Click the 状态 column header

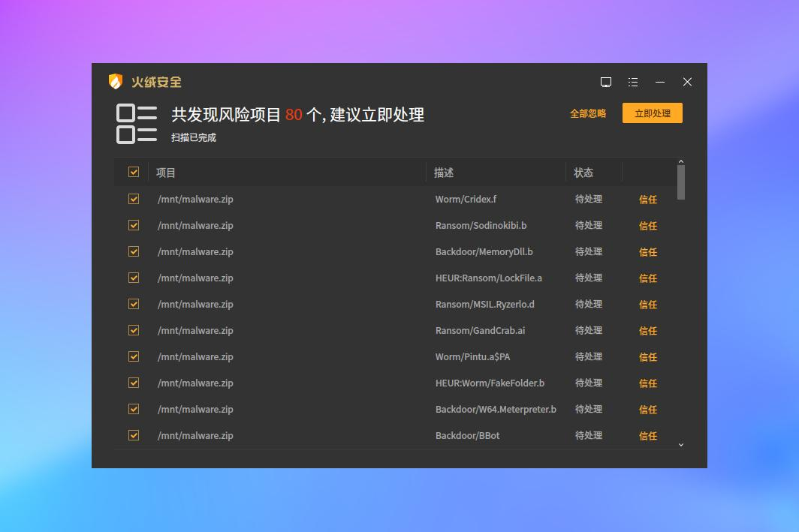click(x=583, y=173)
